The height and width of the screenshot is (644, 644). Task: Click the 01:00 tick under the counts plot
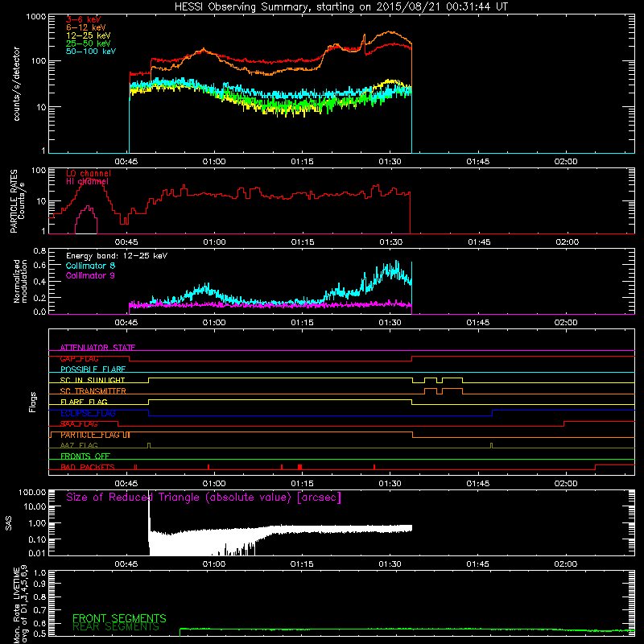[x=214, y=162]
